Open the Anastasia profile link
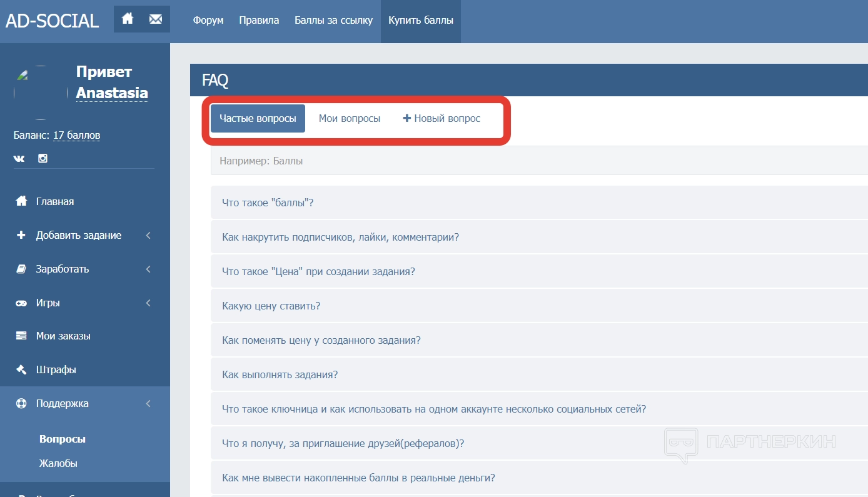Image resolution: width=868 pixels, height=497 pixels. [x=112, y=93]
